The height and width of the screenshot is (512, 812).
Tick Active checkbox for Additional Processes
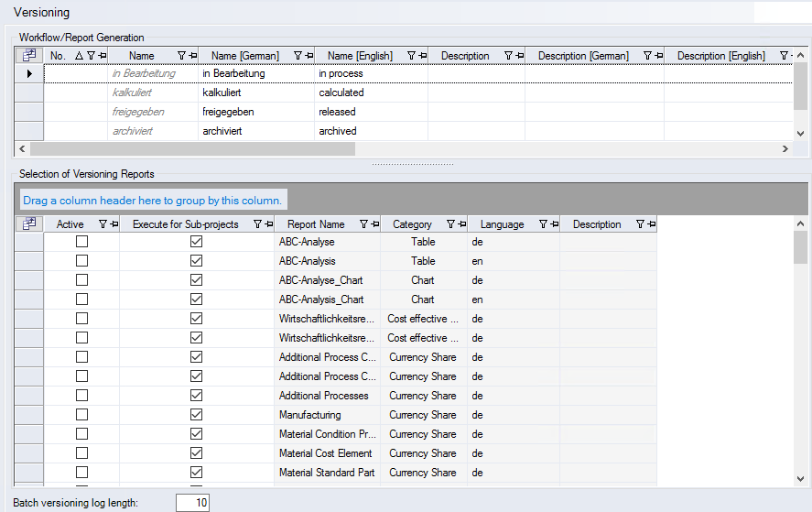(x=82, y=396)
